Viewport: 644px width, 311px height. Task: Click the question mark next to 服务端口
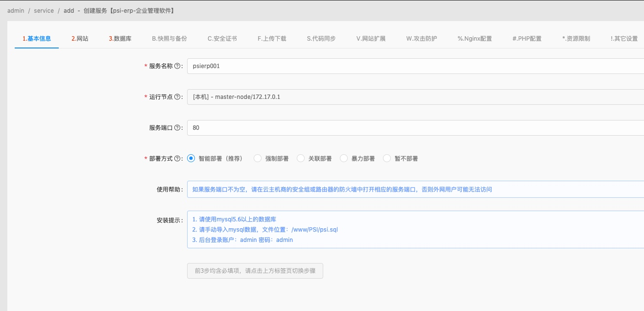177,127
